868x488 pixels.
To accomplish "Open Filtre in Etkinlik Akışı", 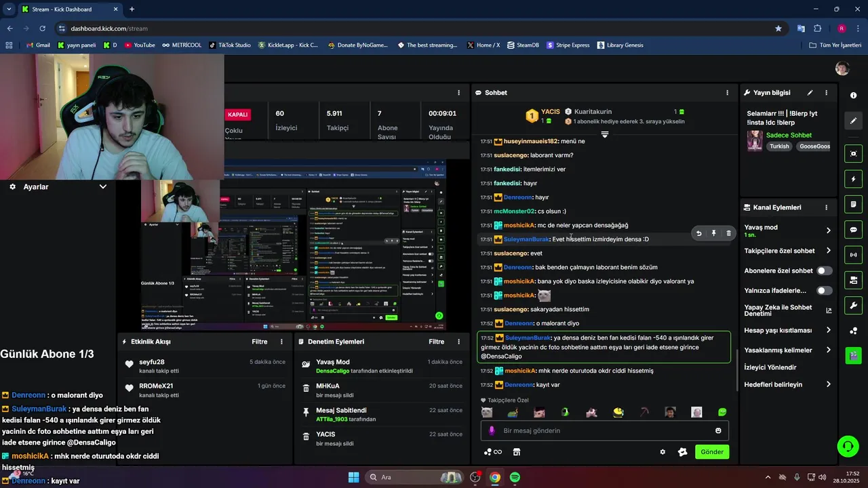I will 260,342.
